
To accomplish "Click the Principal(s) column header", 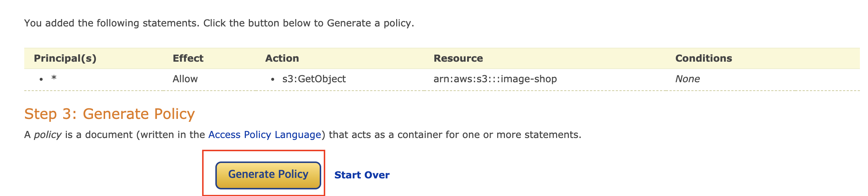I will [65, 58].
